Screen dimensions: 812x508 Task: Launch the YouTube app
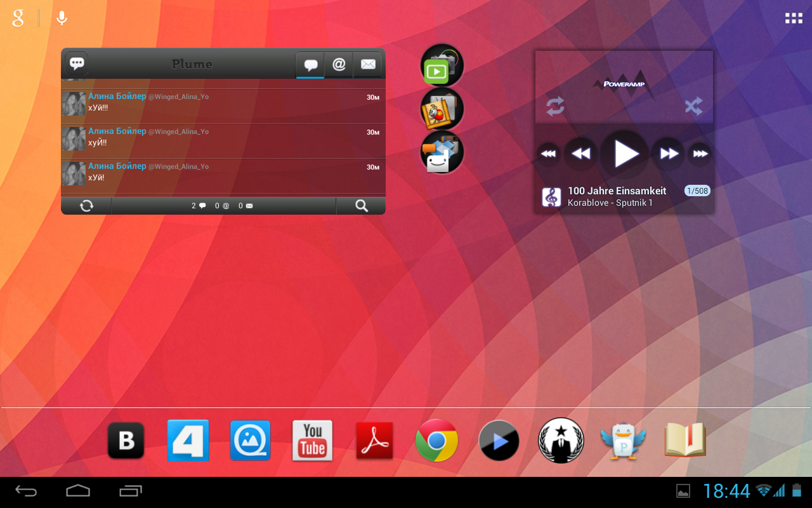(x=312, y=440)
